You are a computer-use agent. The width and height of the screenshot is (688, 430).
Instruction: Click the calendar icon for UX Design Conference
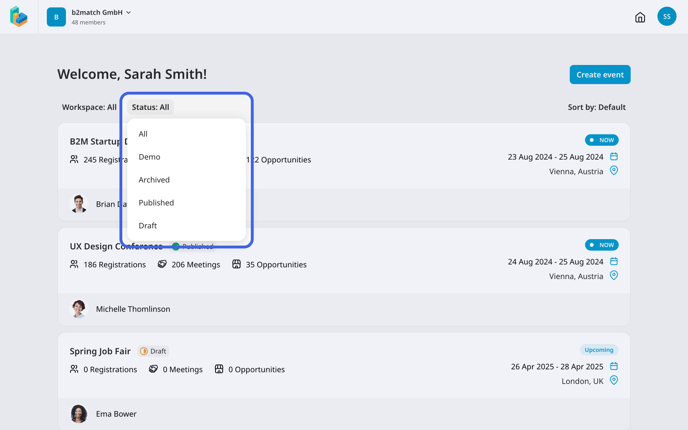(614, 261)
